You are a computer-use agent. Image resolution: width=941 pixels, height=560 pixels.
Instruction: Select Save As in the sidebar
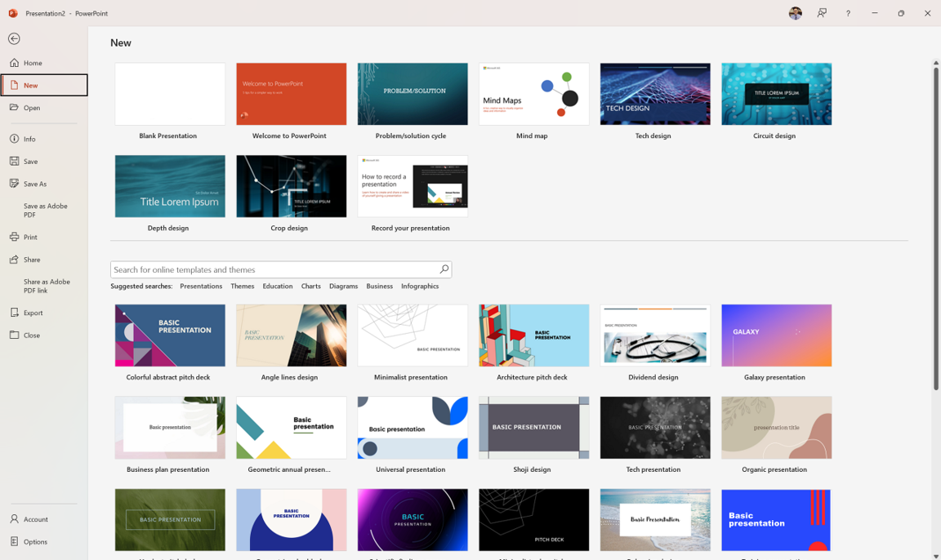(x=35, y=184)
